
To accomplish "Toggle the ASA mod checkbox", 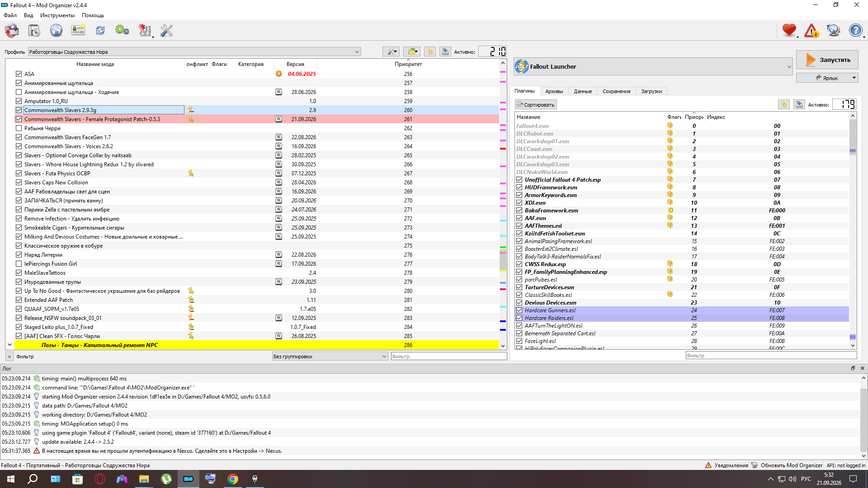I will [19, 74].
